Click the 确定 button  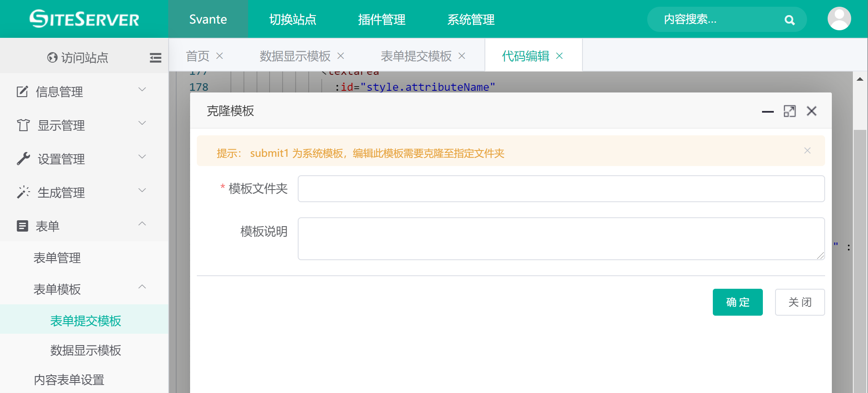737,302
